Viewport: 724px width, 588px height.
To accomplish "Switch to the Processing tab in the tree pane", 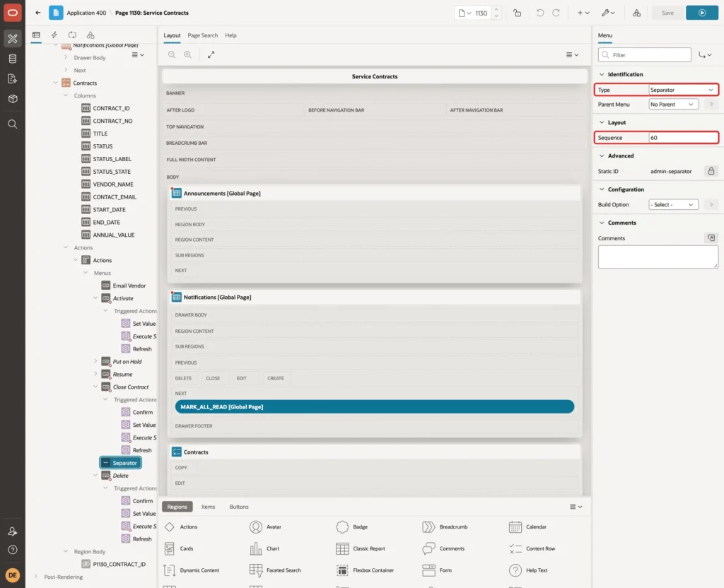I will [72, 35].
